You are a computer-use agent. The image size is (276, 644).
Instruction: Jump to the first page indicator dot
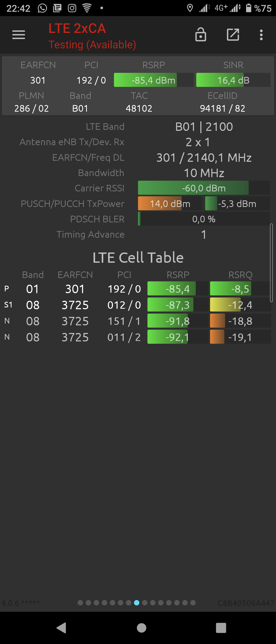80,603
